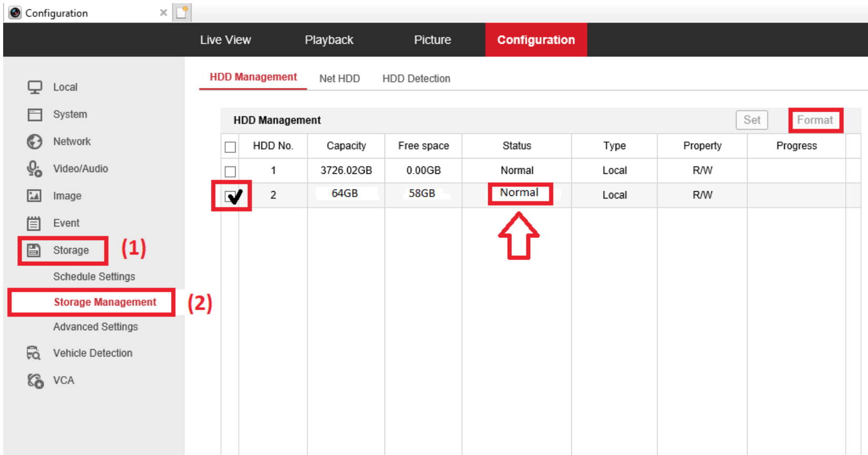Click the Storage floppy disk icon

pos(34,250)
